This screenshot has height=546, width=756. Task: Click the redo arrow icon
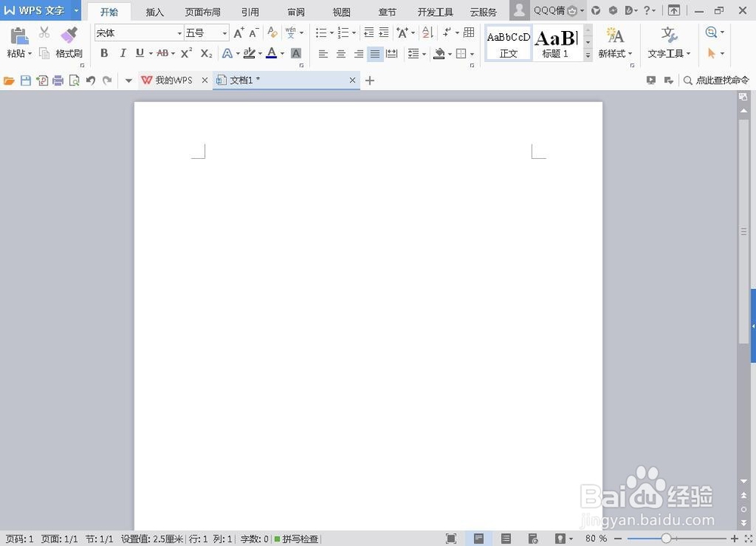[107, 81]
